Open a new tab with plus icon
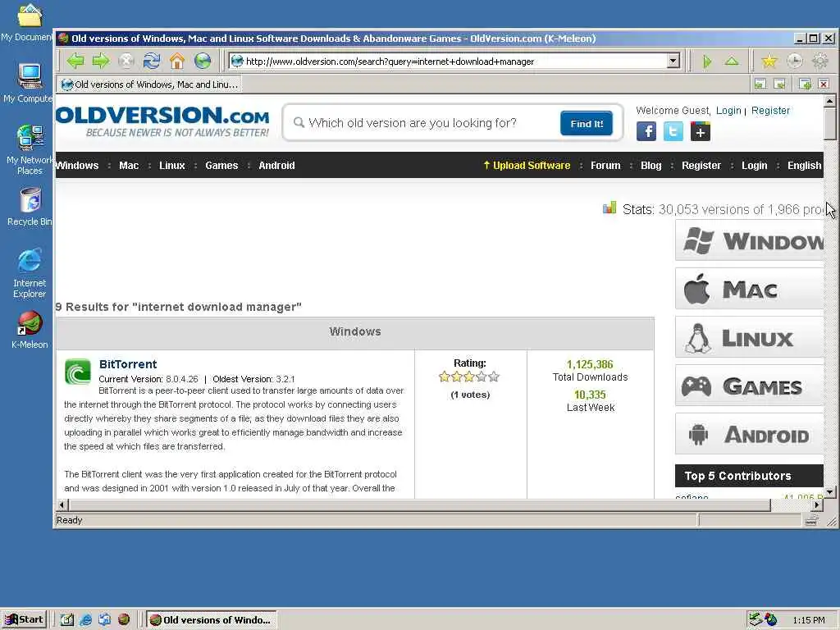840x630 pixels. click(x=805, y=84)
